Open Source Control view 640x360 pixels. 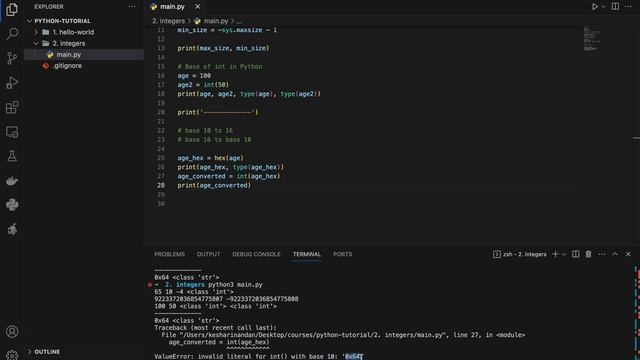12,58
